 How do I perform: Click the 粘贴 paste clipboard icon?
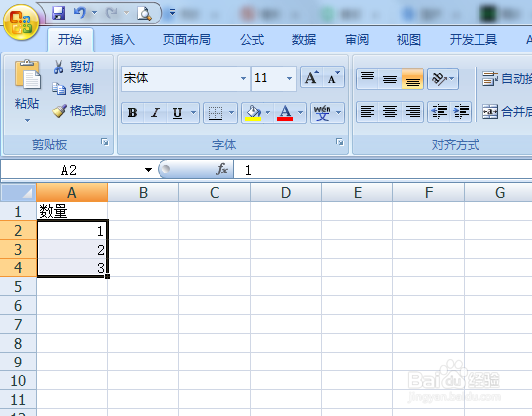coord(27,74)
